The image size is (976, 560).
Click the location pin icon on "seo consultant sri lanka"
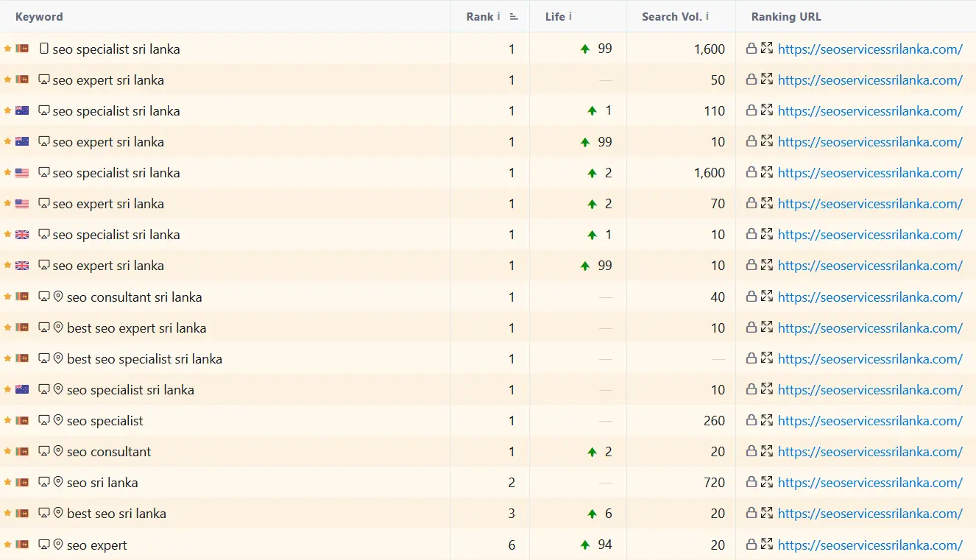[59, 297]
